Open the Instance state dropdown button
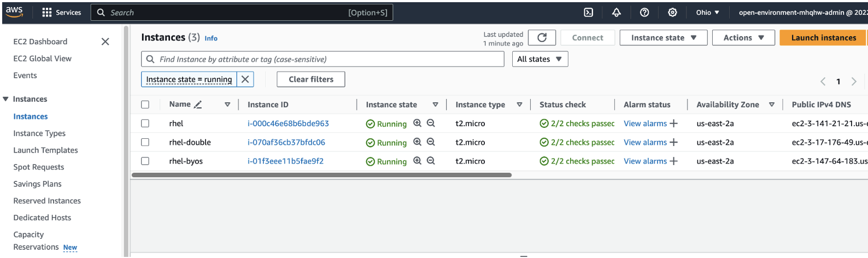Viewport: 868px width, 258px height. [x=664, y=38]
